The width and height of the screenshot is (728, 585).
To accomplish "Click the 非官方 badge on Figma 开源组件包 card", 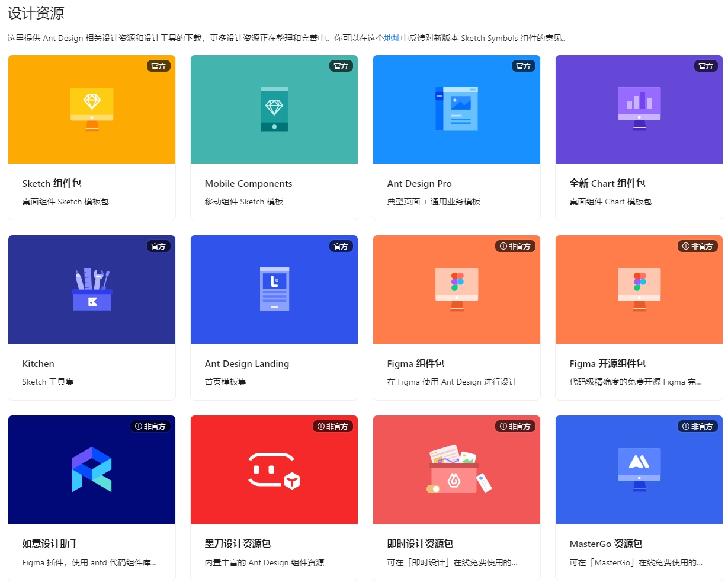I will pos(698,246).
